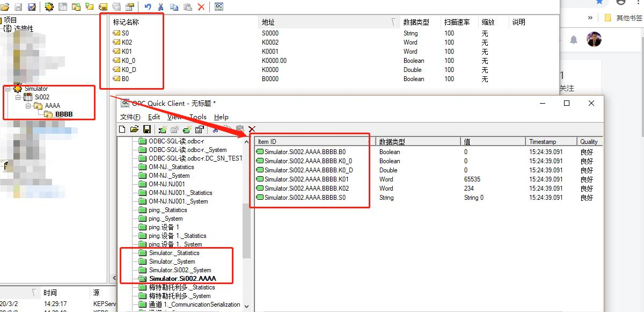
Task: Open the Tools menu in OPC Quick Client
Action: [198, 117]
